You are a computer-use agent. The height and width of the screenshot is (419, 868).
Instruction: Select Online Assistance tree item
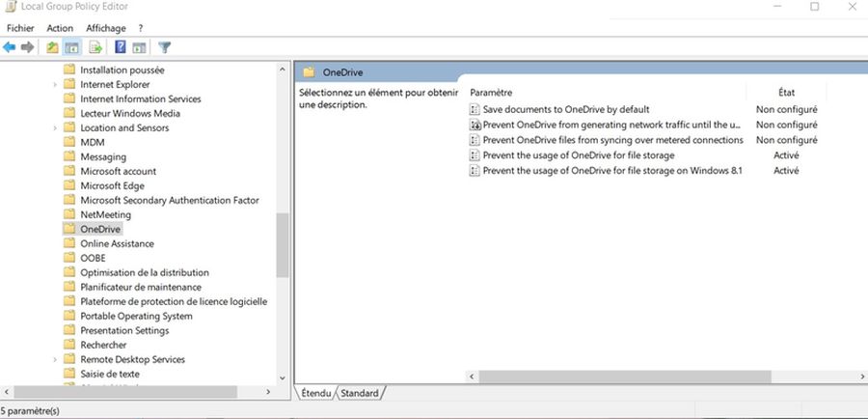[x=118, y=243]
